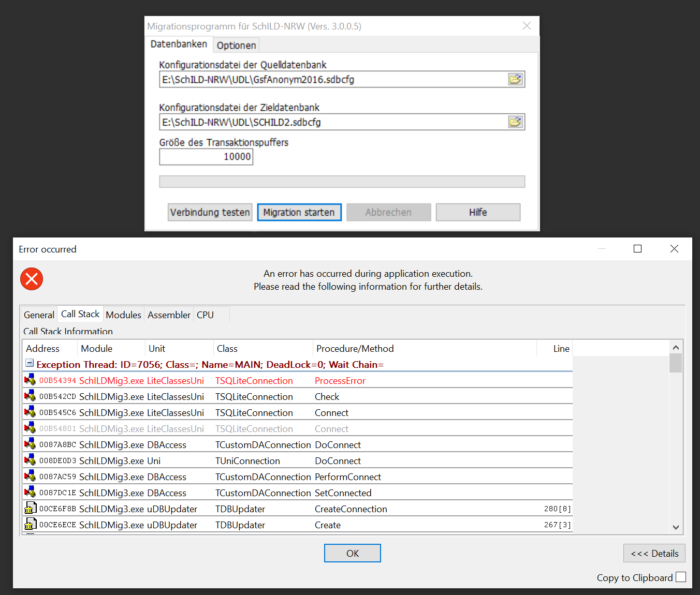Collapse the Exception Thread tree node
Image resolution: width=700 pixels, height=595 pixels.
click(x=30, y=364)
